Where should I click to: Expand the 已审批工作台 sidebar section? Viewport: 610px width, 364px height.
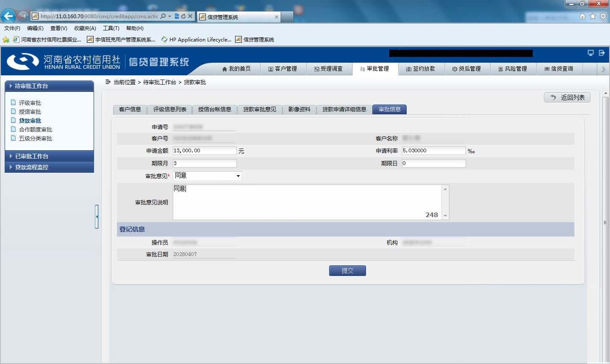tap(49, 156)
